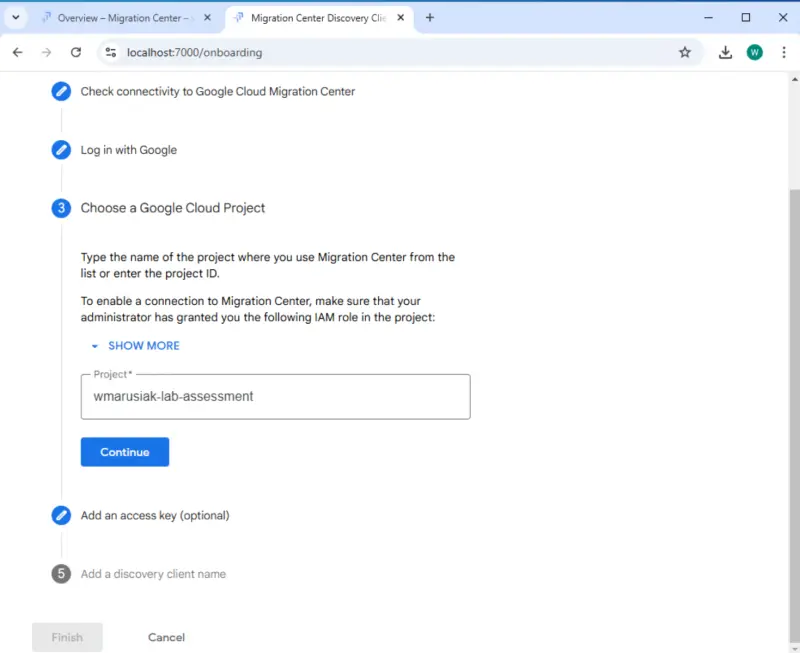Click the Continue button
The image size is (800, 653).
[124, 451]
